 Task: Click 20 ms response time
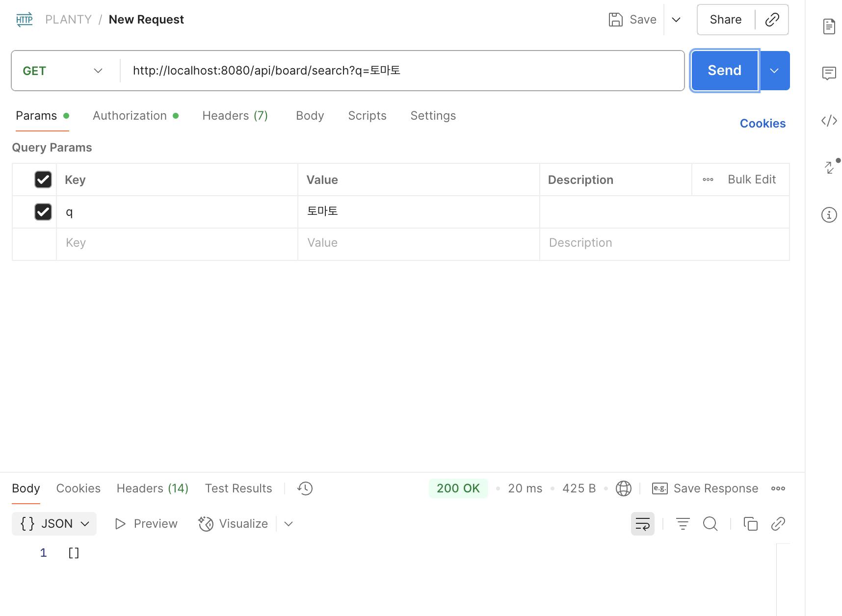click(x=525, y=488)
